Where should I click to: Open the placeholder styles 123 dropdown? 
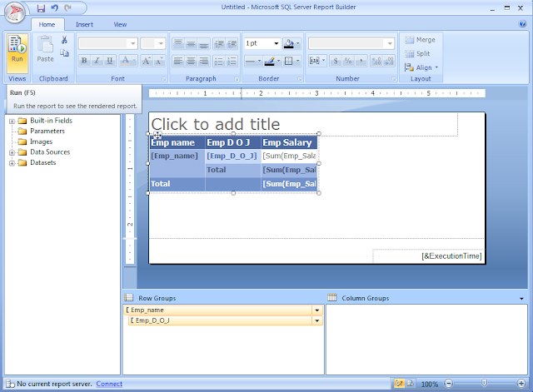[317, 61]
